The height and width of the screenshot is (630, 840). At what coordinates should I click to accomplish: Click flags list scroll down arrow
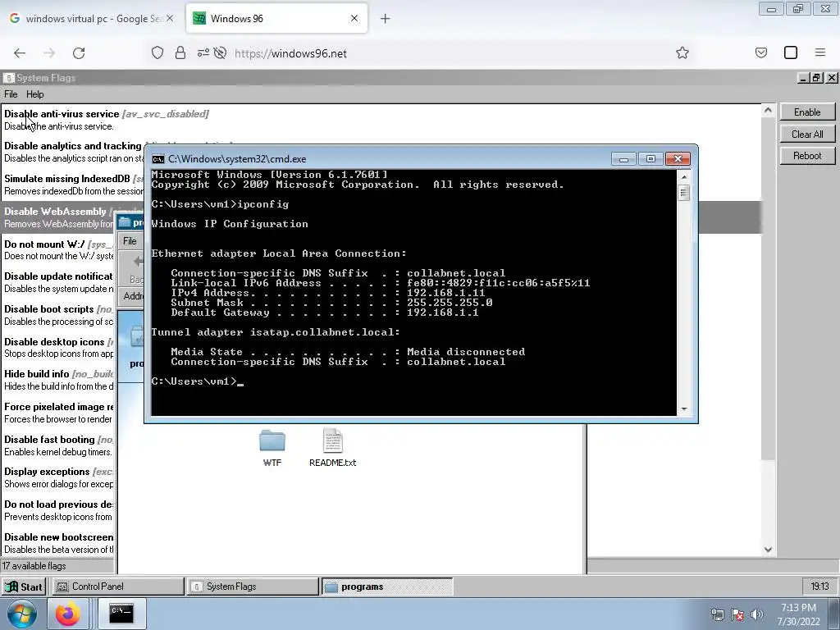point(768,550)
